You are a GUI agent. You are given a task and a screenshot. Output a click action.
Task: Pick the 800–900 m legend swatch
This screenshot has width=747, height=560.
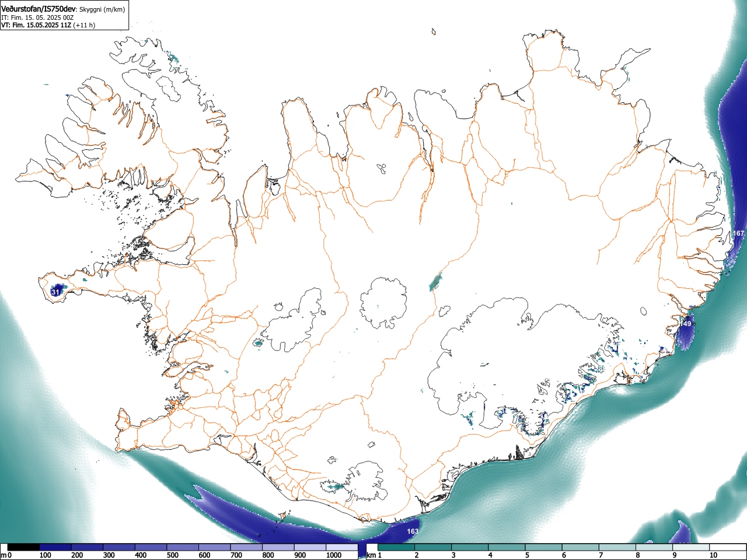coord(278,547)
